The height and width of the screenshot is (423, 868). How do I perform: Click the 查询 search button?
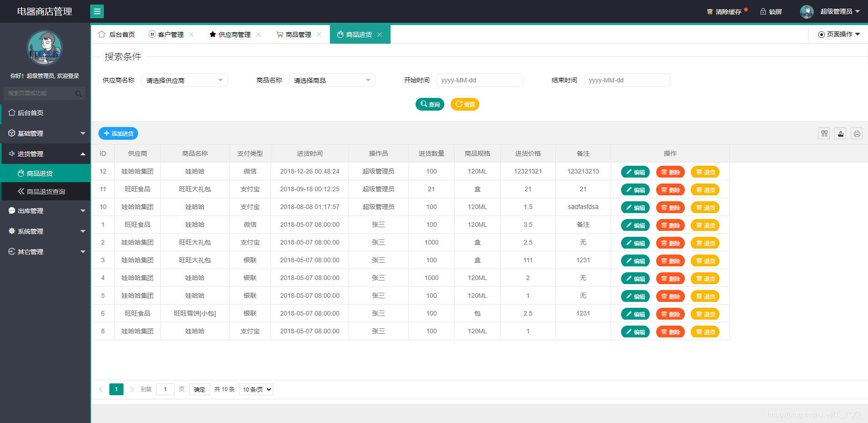[429, 104]
